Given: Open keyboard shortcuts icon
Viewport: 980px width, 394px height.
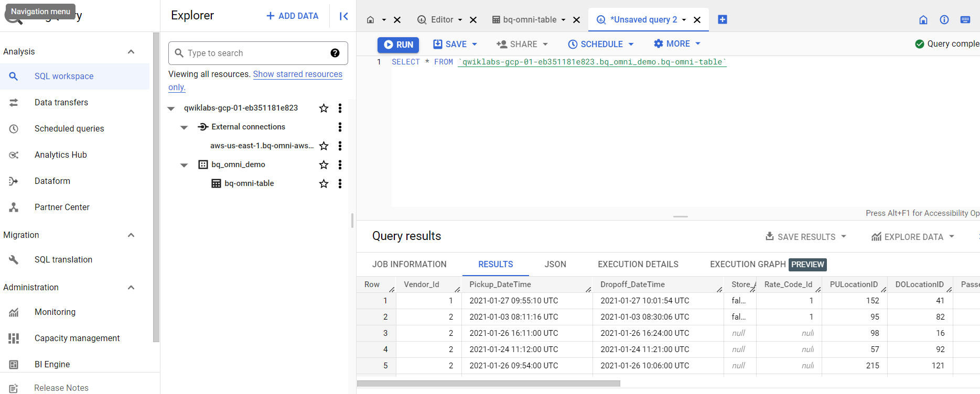Looking at the screenshot, I should (965, 20).
